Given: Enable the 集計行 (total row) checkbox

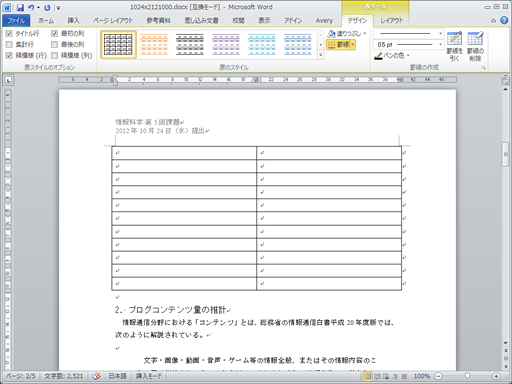Looking at the screenshot, I should (9, 44).
